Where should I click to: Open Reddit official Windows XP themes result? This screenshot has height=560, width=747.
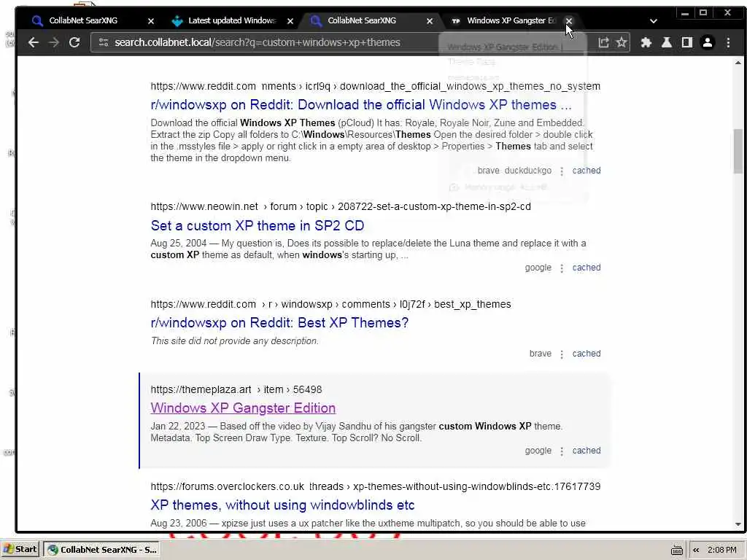coord(360,105)
